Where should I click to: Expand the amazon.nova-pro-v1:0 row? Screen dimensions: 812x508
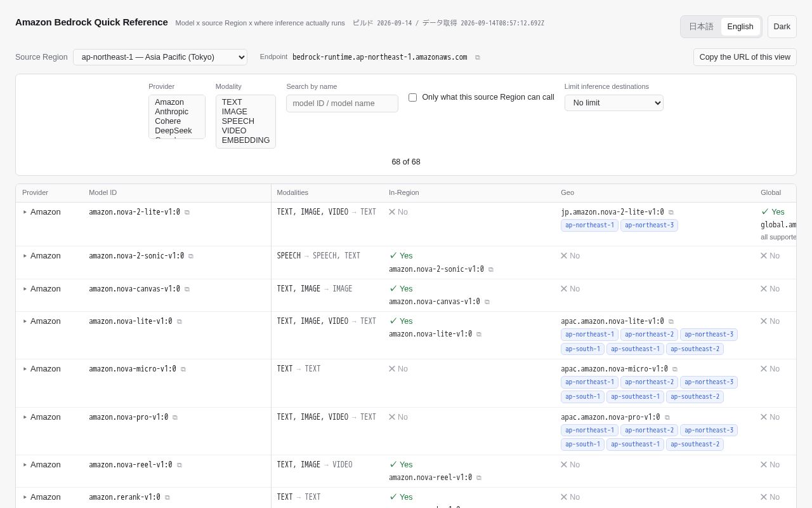point(25,417)
